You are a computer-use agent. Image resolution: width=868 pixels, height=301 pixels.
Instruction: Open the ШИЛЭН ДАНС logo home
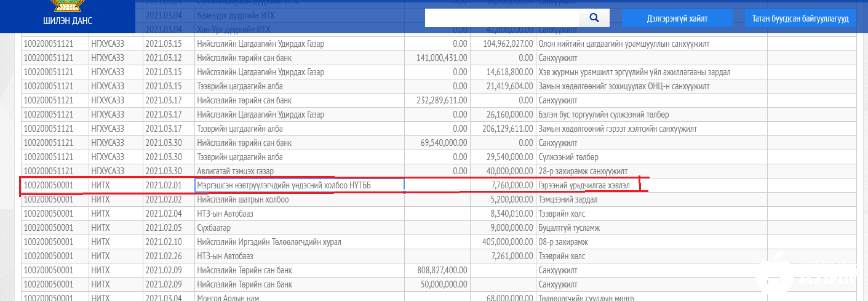point(67,15)
